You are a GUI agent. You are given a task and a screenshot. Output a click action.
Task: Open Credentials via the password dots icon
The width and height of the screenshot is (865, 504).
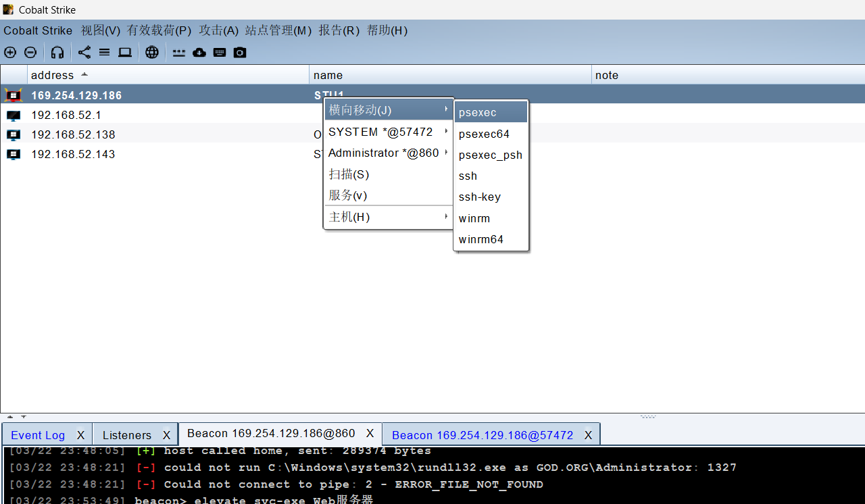[179, 53]
